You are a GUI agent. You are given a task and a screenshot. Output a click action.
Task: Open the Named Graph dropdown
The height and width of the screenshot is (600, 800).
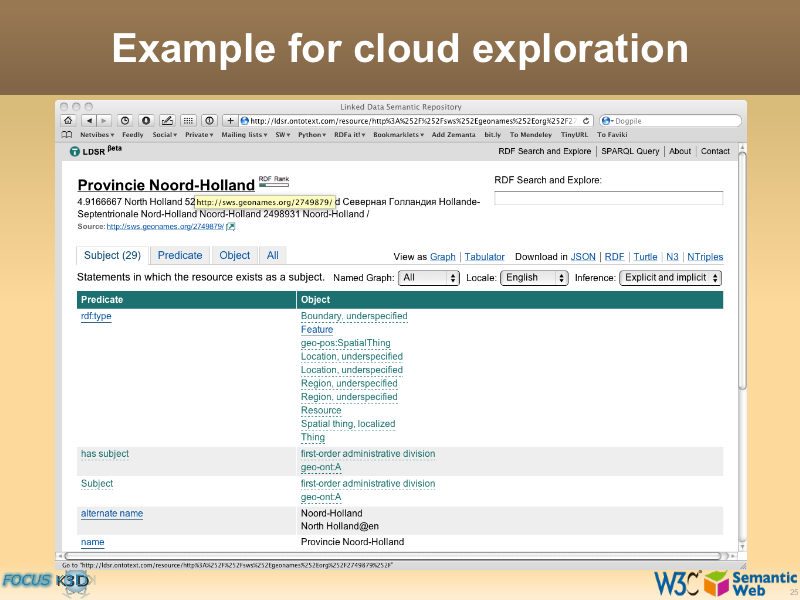click(428, 278)
